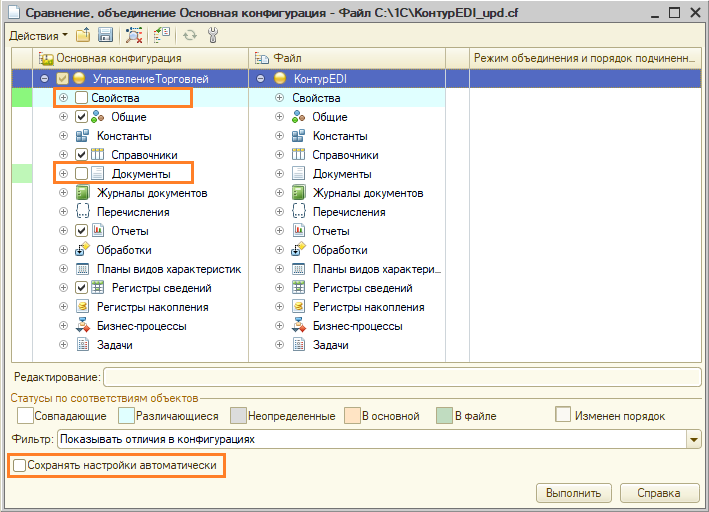The image size is (709, 512).
Task: Click the Общие icon in main configuration
Action: click(97, 117)
